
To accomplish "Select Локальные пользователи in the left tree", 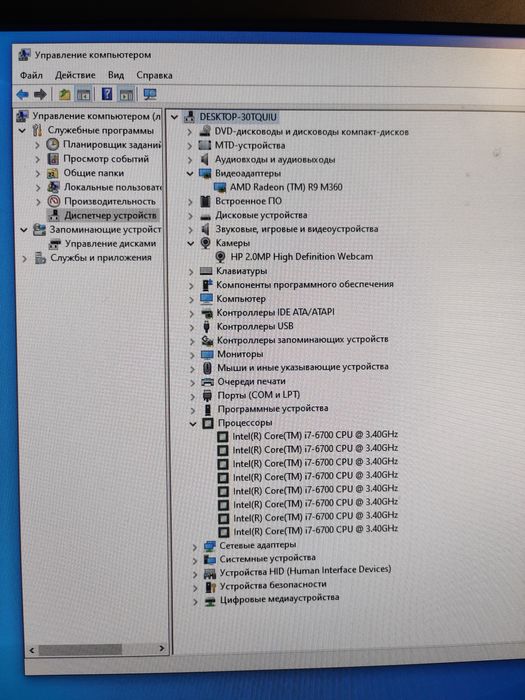I will coord(112,187).
